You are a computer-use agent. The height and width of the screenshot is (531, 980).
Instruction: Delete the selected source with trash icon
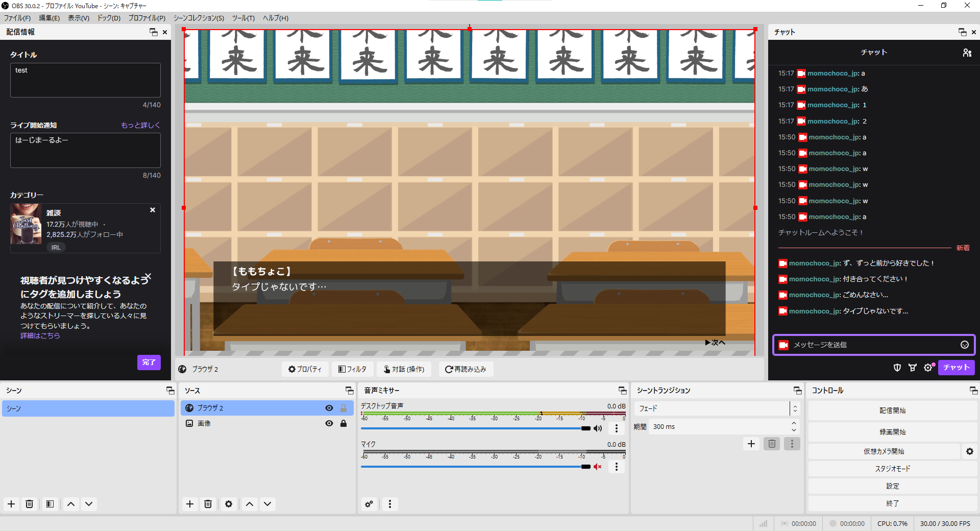click(x=208, y=504)
